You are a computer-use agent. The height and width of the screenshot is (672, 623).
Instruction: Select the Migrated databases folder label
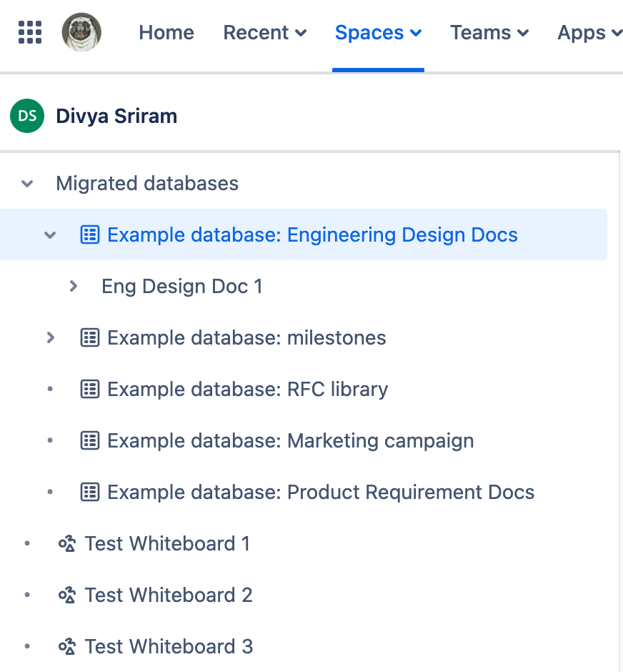[147, 184]
